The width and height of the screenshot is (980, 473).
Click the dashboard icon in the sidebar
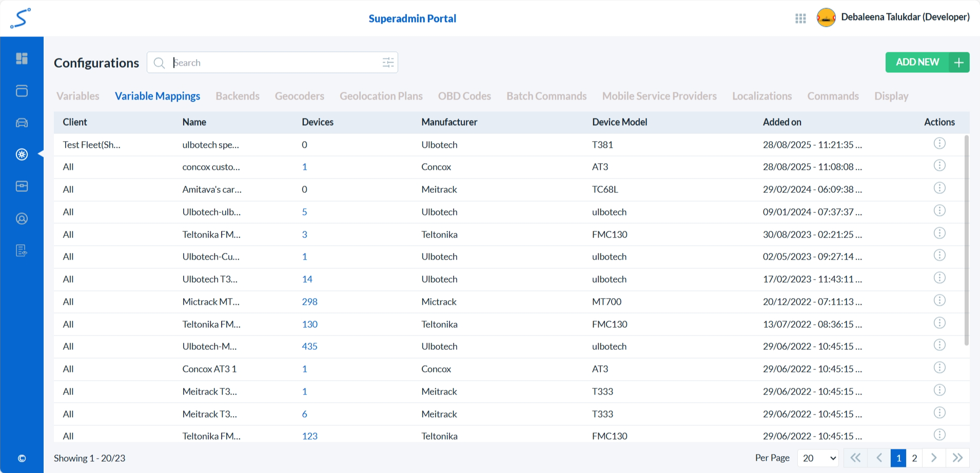[x=22, y=58]
